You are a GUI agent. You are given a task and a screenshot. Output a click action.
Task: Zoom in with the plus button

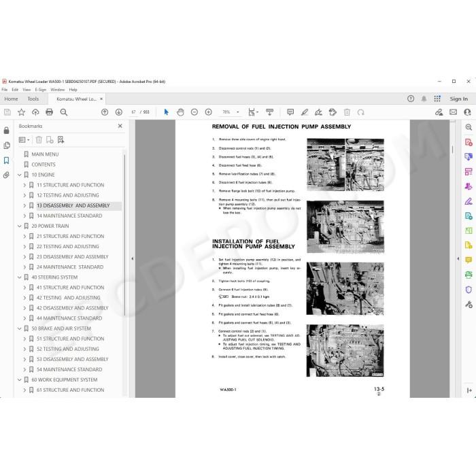(x=209, y=112)
